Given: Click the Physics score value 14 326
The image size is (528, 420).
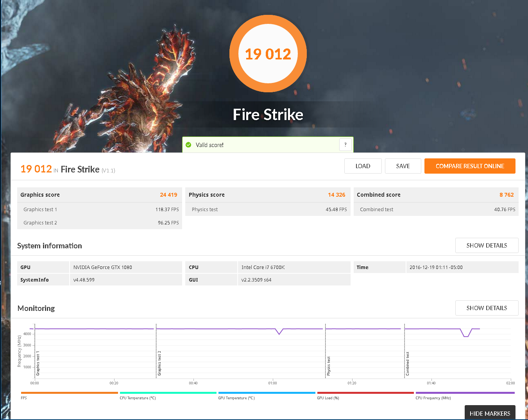Looking at the screenshot, I should [336, 195].
